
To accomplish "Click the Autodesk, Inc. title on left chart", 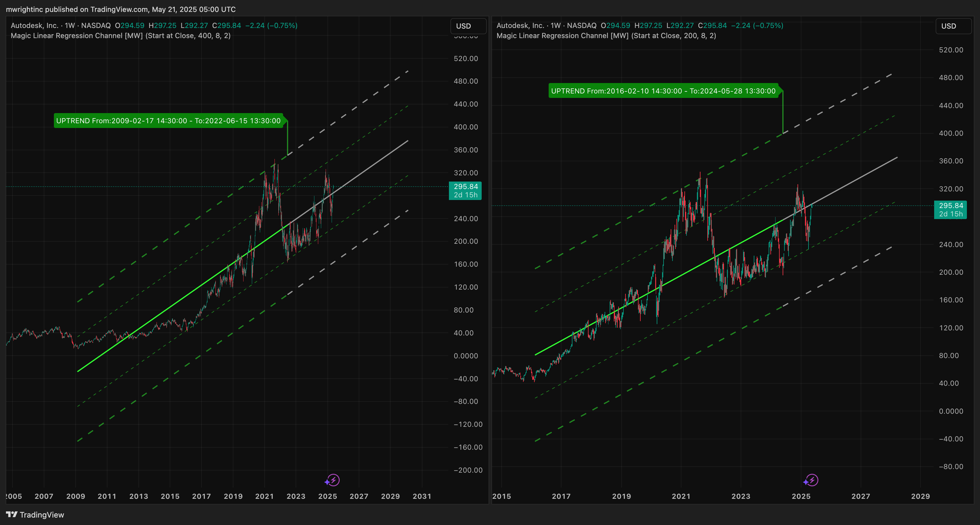I will pos(35,26).
